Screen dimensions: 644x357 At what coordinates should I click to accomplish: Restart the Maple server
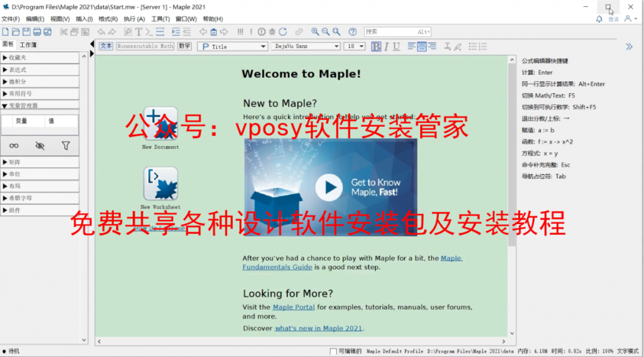pos(283,31)
